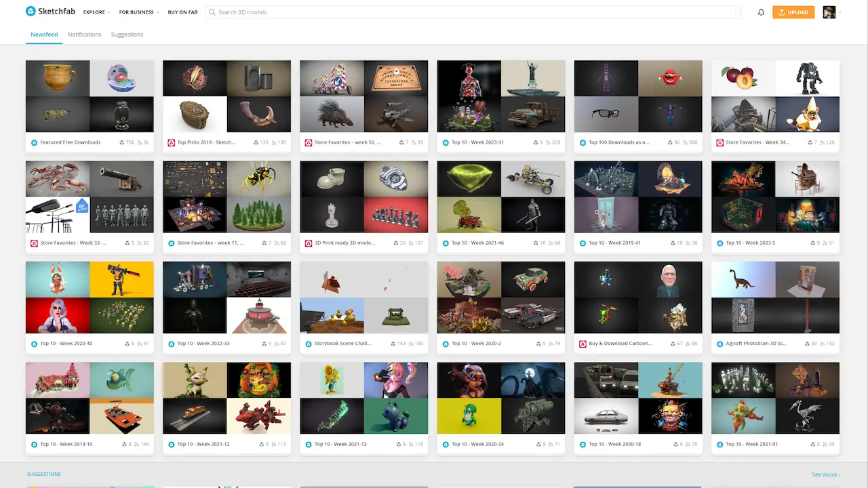
Task: Open the Featured Free Downloads collection title
Action: [71, 142]
